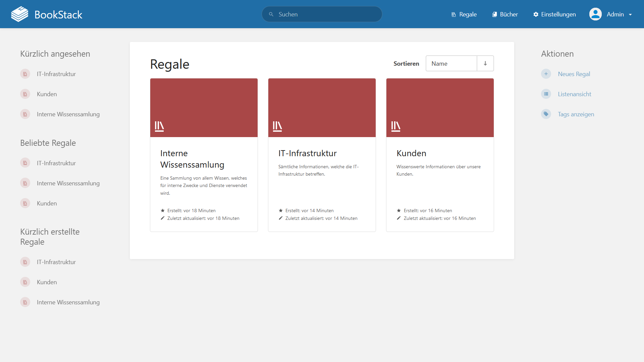Open the Kunden shelf card title
The image size is (644, 362).
pyautogui.click(x=411, y=153)
